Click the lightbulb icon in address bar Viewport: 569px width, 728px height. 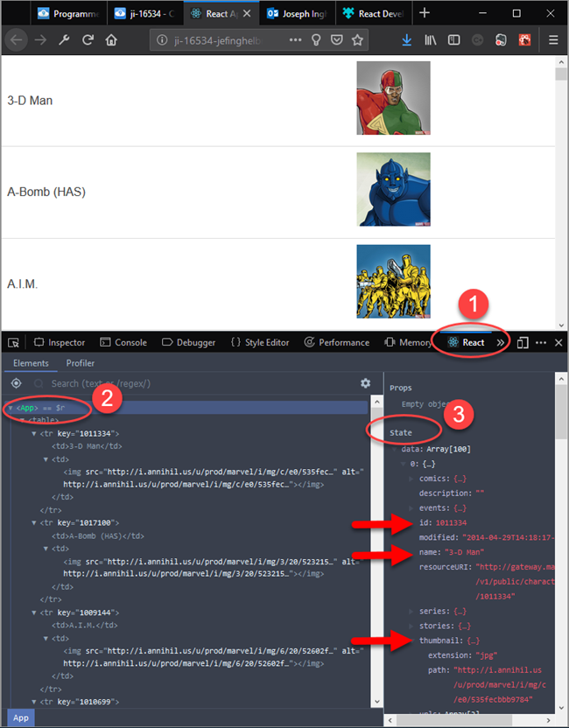(x=316, y=40)
